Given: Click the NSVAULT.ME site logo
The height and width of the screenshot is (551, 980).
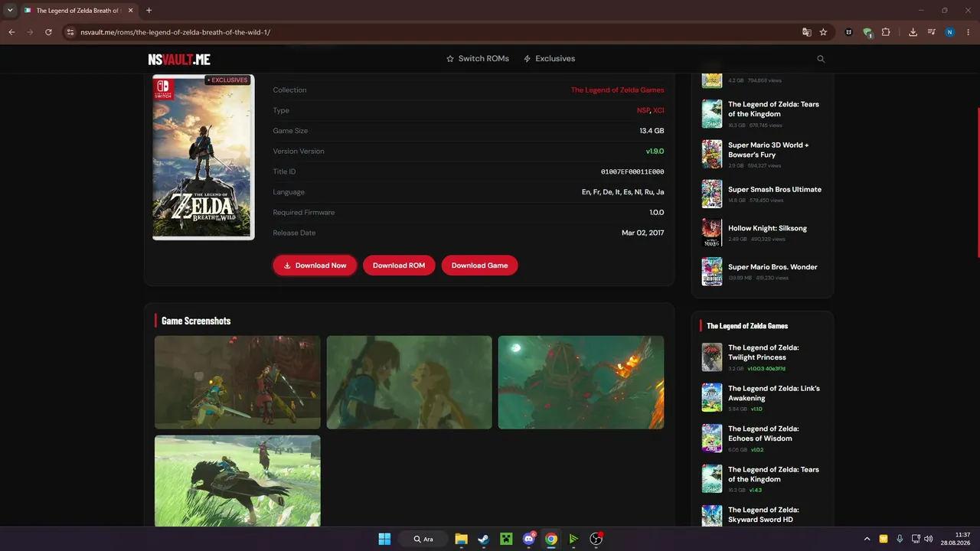Looking at the screenshot, I should pos(179,59).
